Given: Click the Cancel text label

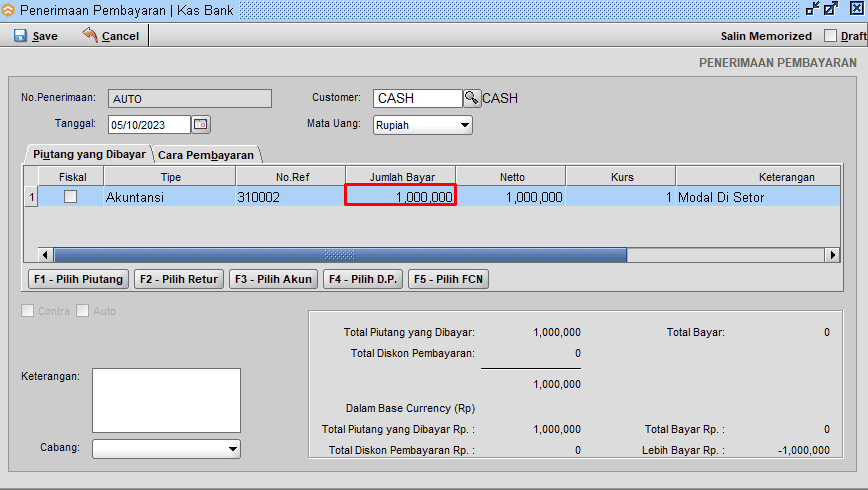Looking at the screenshot, I should tap(120, 36).
